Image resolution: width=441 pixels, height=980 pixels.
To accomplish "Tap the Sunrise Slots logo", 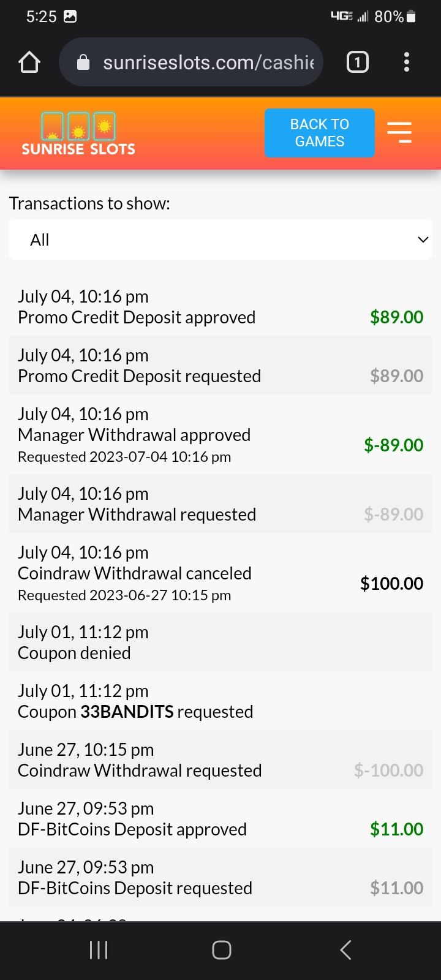I will click(78, 134).
